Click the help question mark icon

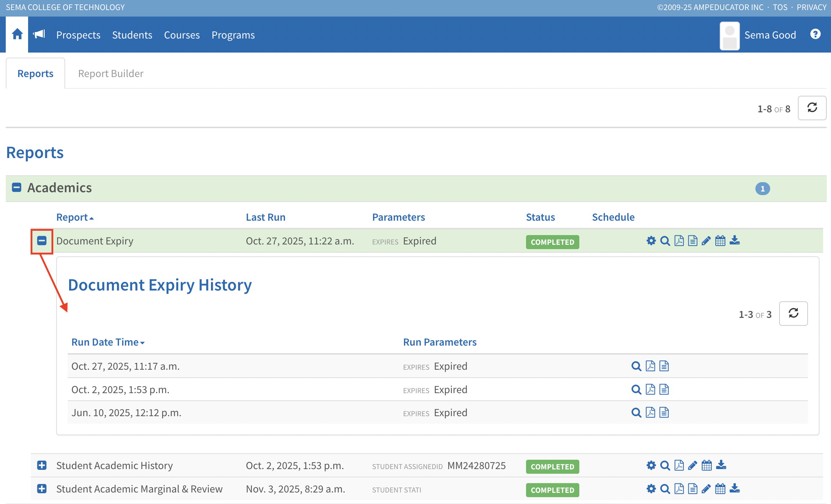(x=815, y=34)
